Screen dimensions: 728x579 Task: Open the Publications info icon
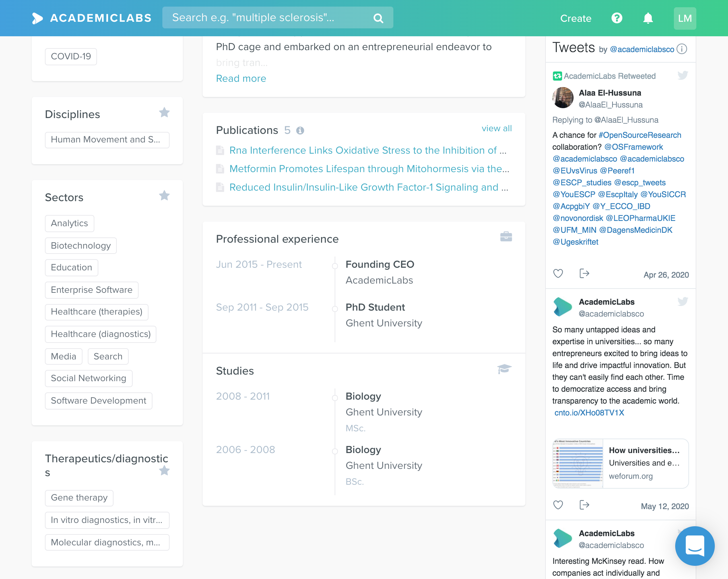[300, 130]
